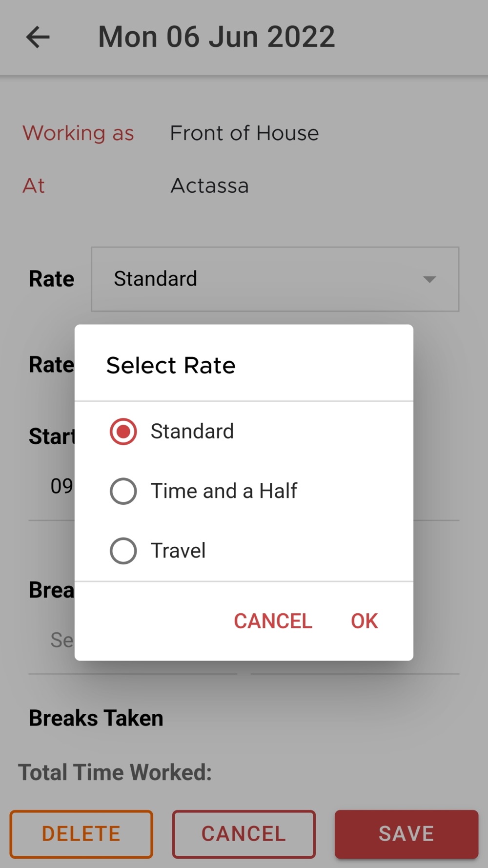This screenshot has height=868, width=488.
Task: Tap the Breaks Taken heading
Action: [96, 718]
